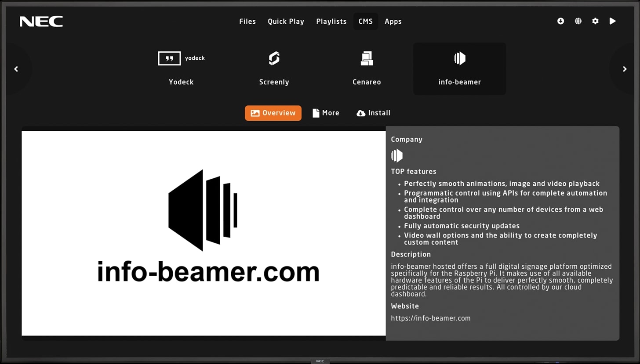640x364 pixels.
Task: Go to next CMS carousel item
Action: coord(625,69)
